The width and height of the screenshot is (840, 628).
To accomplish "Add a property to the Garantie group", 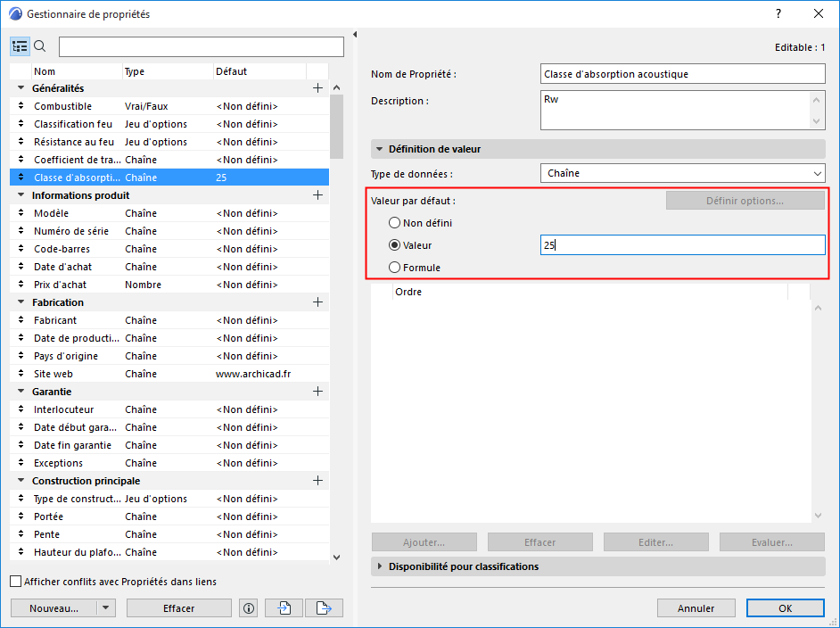I will [317, 391].
